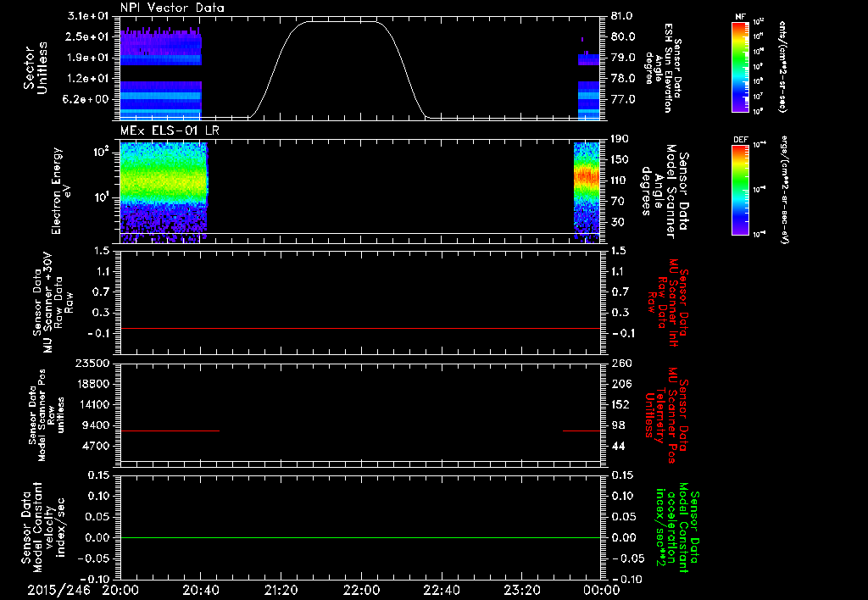Click the 'Electron Energy eV' axis label
This screenshot has width=868, height=600.
[62, 191]
